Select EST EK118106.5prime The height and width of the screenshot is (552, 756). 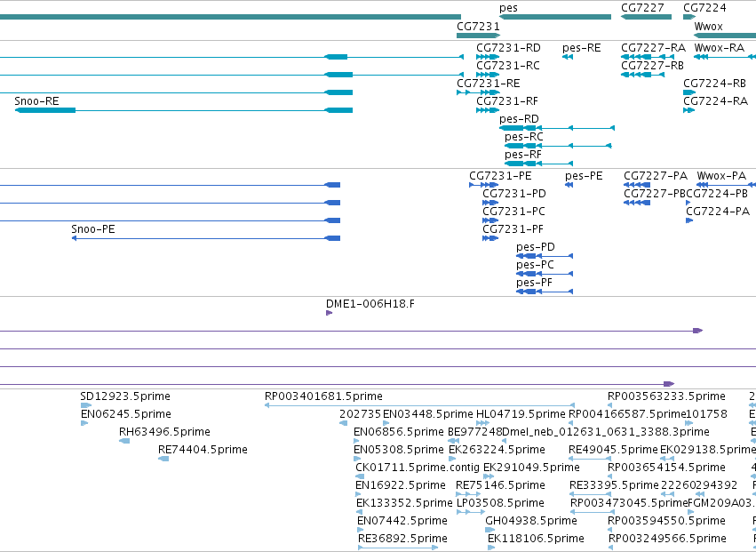tap(491, 548)
